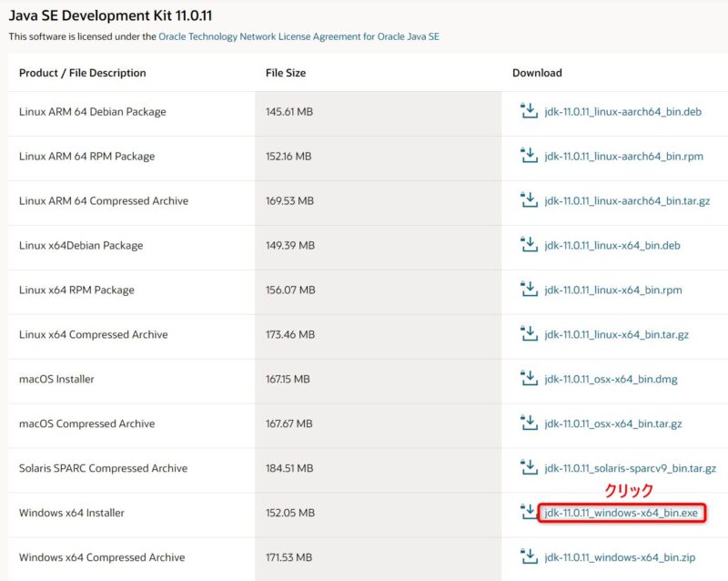Screen dimensions: 728x581
Task: Download jdk-11.0.11_linux-aarch64_bin.deb
Action: 623,111
